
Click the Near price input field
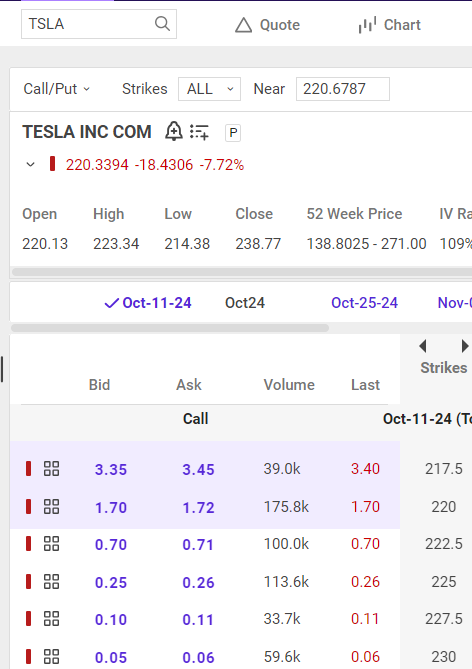(343, 89)
